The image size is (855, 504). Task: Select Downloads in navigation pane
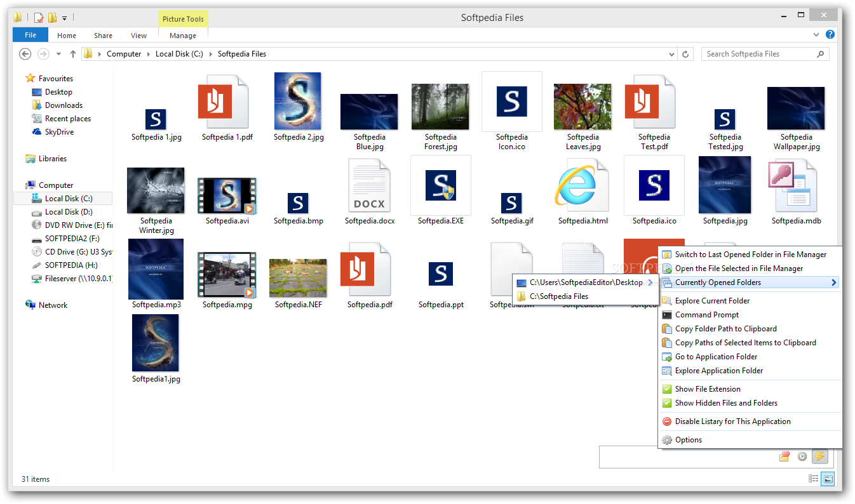64,105
